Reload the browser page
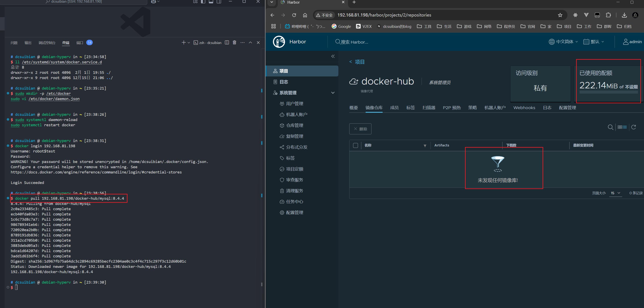The height and width of the screenshot is (308, 644). 294,15
